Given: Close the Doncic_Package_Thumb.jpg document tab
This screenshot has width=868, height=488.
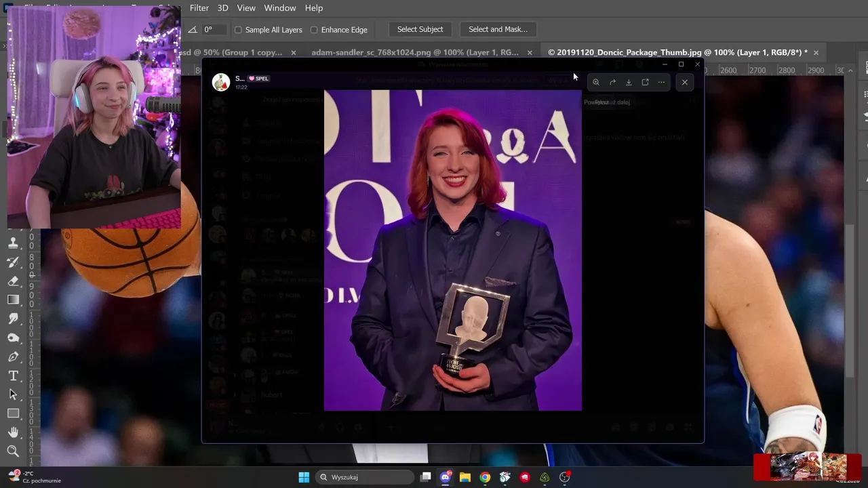Looking at the screenshot, I should (x=816, y=53).
